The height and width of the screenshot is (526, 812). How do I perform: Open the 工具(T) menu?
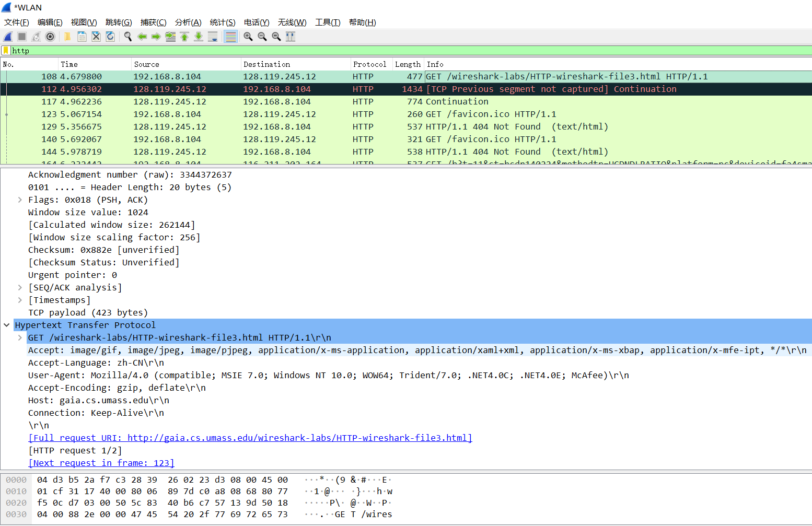(x=328, y=22)
